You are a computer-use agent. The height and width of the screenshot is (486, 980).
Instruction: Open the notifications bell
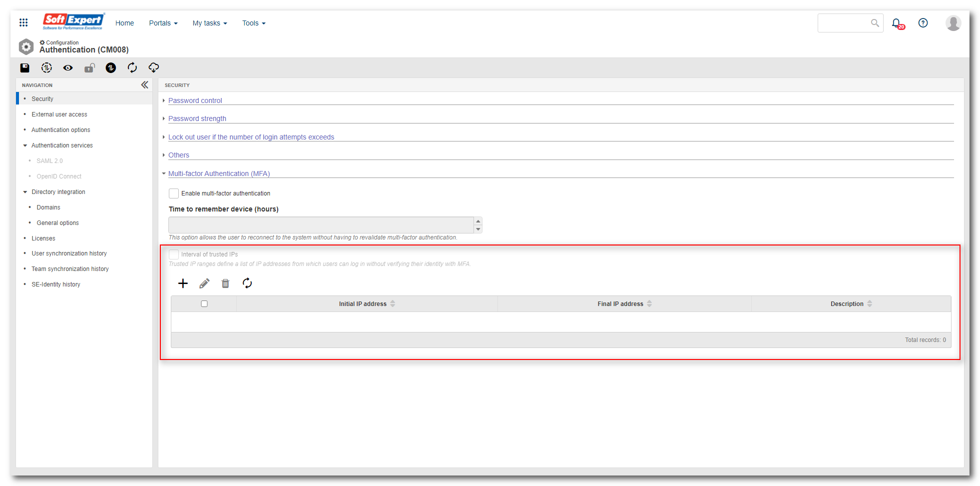898,23
